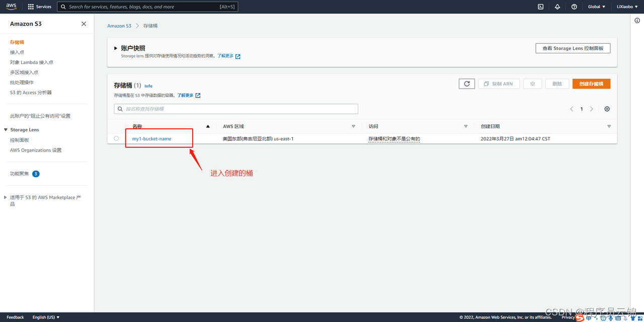Click the us-east-1 region cell
Screen dimensions: 644x322
click(258, 139)
